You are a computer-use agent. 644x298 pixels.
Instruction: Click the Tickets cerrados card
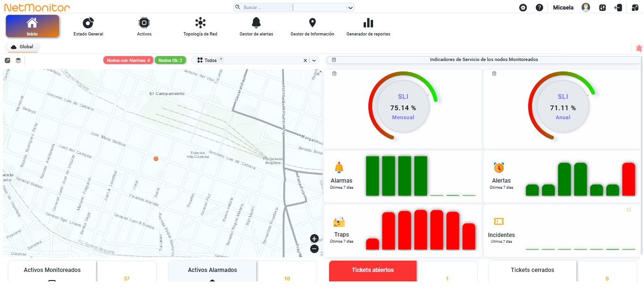(x=532, y=271)
